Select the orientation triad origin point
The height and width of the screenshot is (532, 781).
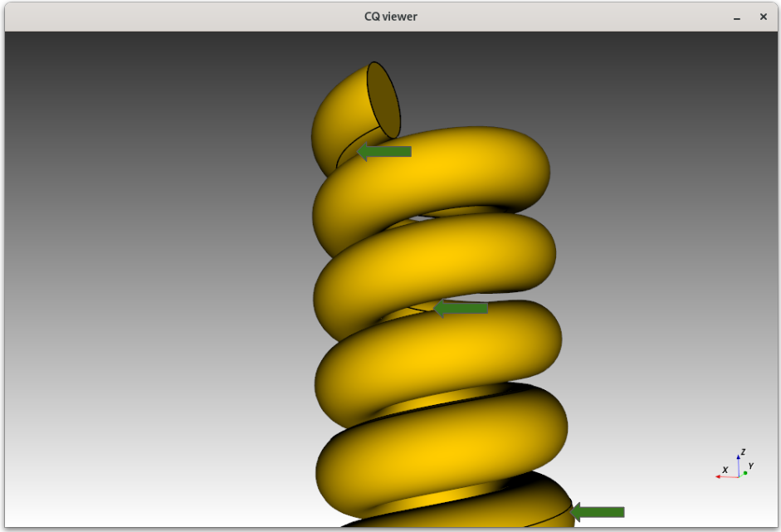[739, 477]
